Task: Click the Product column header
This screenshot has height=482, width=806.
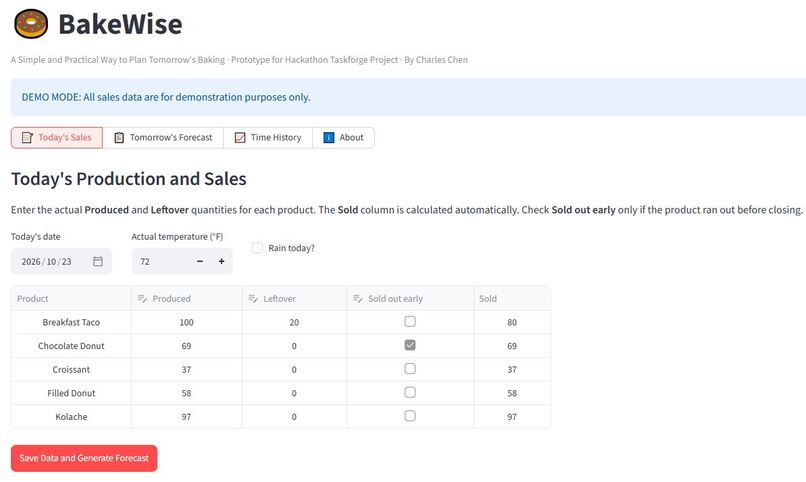Action: 71,299
